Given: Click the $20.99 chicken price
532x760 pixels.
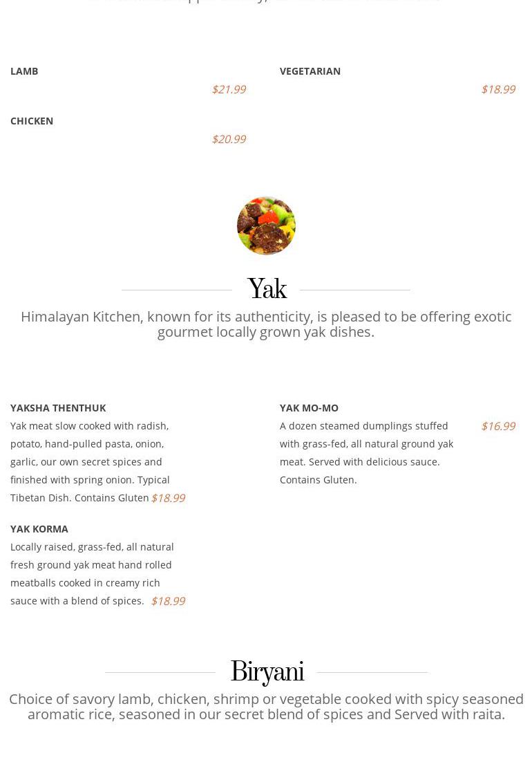Looking at the screenshot, I should click(x=229, y=139).
